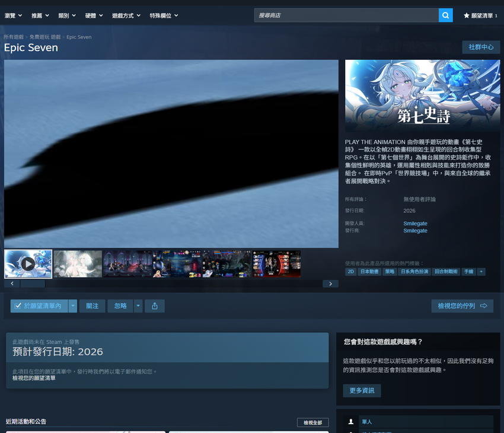Open the 推薦 dropdown menu
Viewport: 504px width, 433px height.
click(x=40, y=15)
